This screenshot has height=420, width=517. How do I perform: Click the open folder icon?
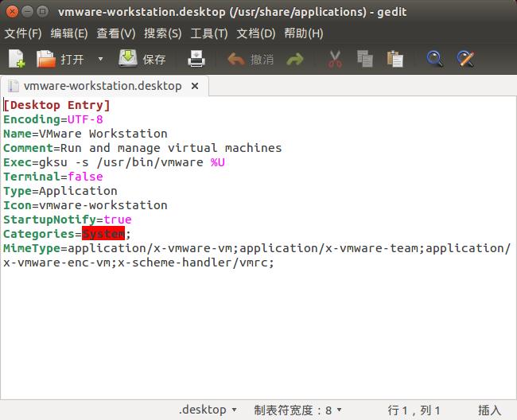tap(45, 59)
